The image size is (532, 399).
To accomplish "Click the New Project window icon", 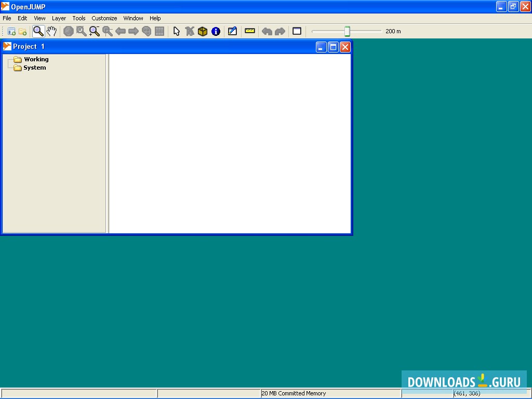I will (11, 32).
